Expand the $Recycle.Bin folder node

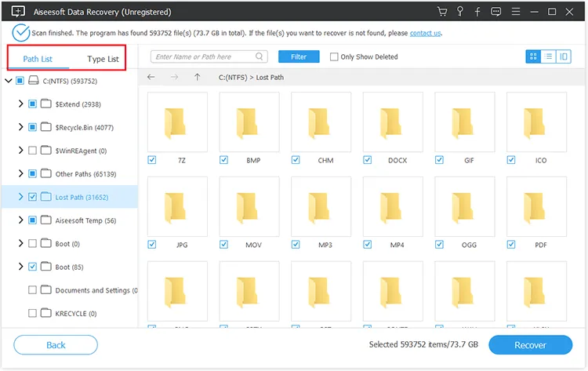click(20, 127)
